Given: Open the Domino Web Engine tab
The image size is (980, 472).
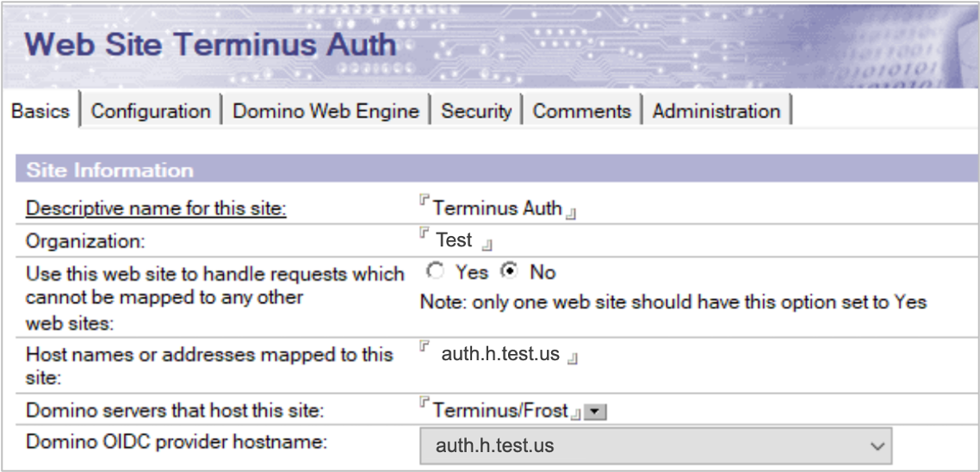Looking at the screenshot, I should [326, 111].
